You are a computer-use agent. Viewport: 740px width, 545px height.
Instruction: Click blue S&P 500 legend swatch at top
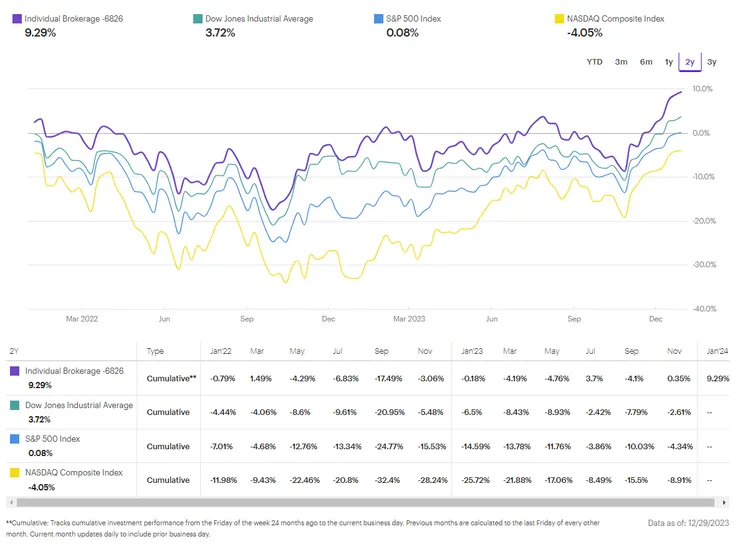[377, 19]
